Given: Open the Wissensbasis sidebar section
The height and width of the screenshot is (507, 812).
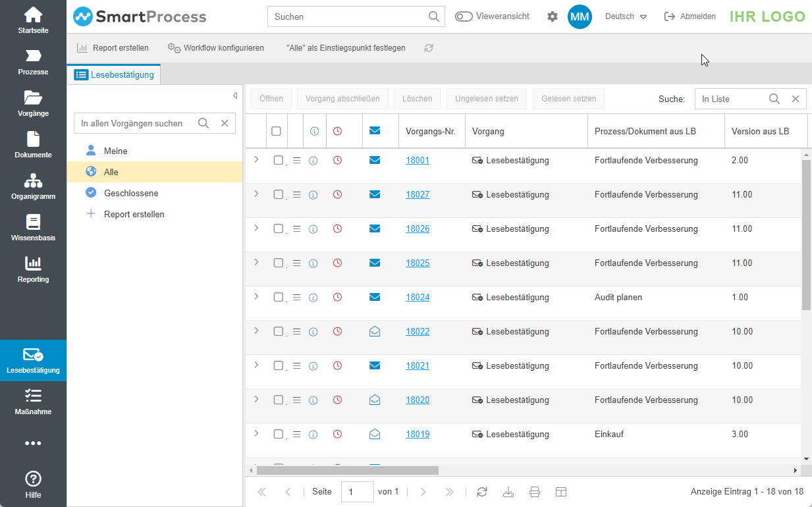Looking at the screenshot, I should click(x=33, y=228).
